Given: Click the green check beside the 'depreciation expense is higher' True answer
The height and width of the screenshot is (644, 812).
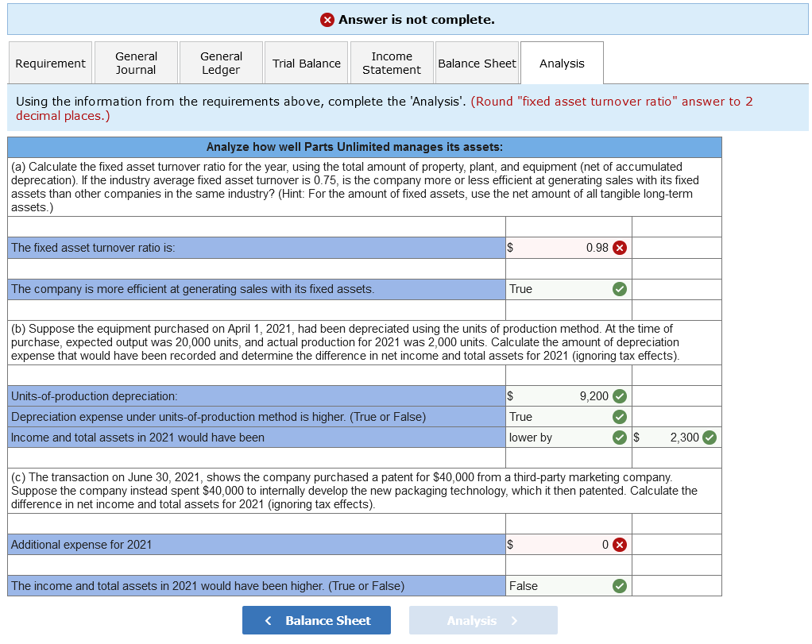Looking at the screenshot, I should click(x=620, y=417).
